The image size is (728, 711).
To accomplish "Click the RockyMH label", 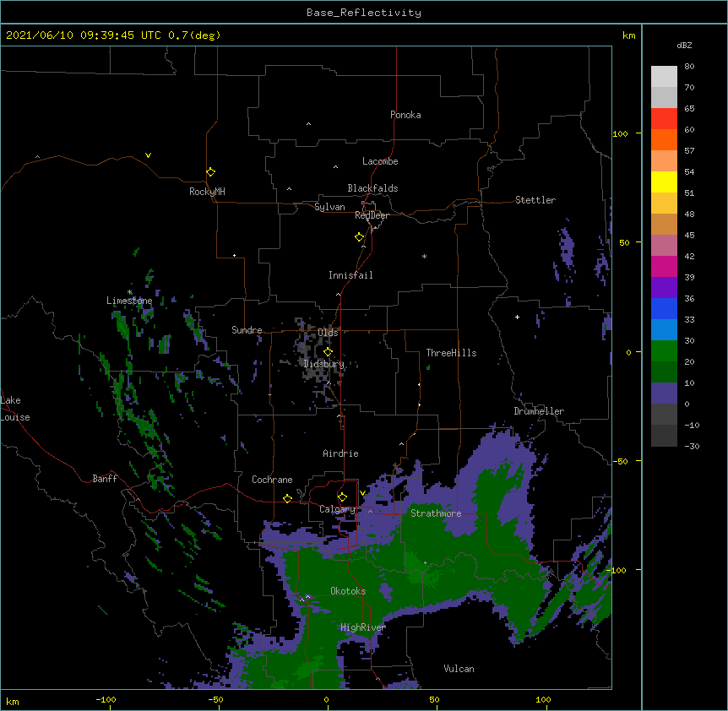I will [207, 192].
